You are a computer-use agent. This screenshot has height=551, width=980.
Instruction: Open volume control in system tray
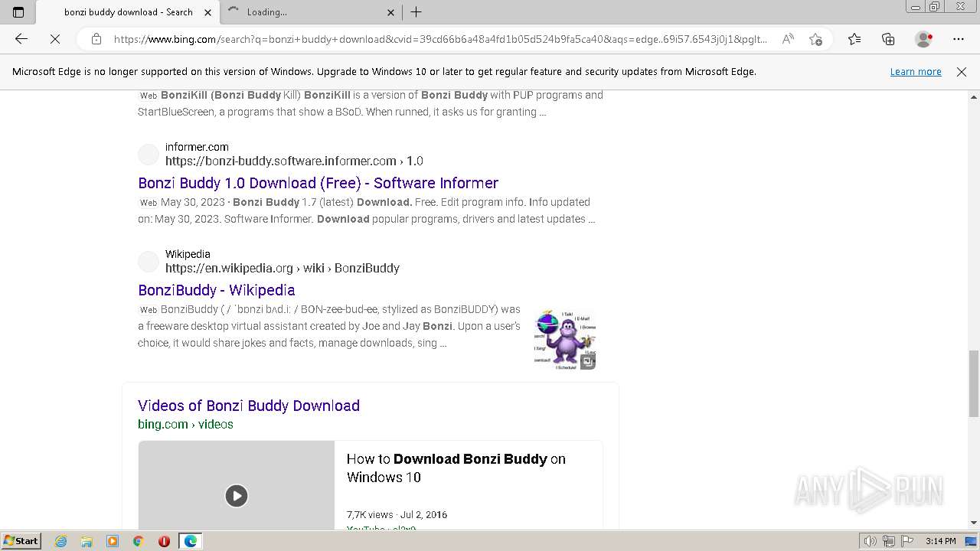tap(871, 541)
